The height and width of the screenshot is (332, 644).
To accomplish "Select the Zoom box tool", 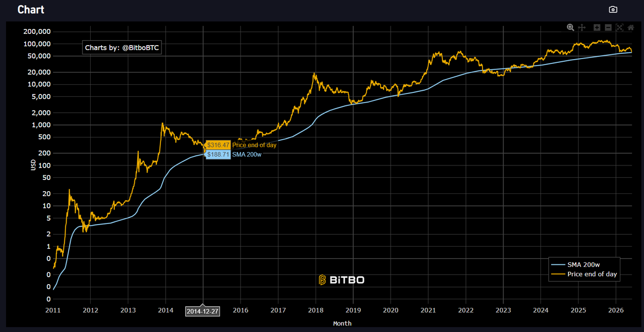I will (x=570, y=27).
